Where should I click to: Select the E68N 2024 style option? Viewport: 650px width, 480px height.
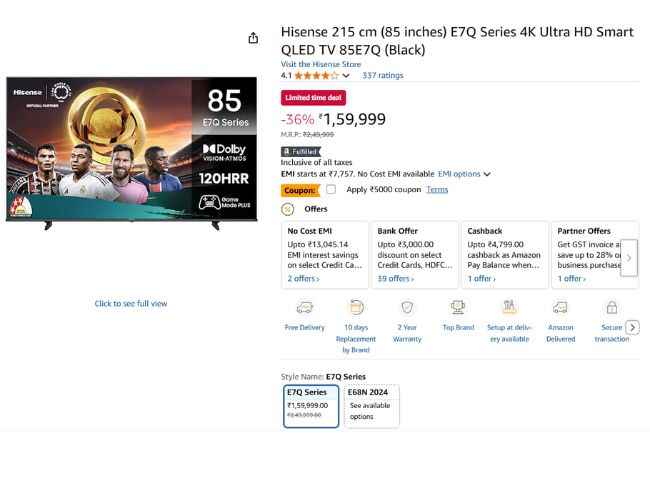[x=371, y=405]
